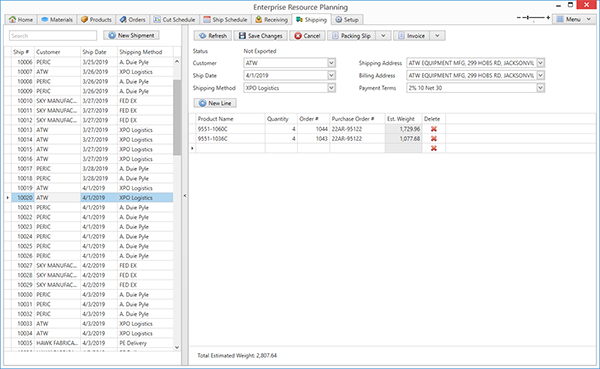This screenshot has width=600, height=369.
Task: Save changes using the floppy disk button
Action: 261,36
